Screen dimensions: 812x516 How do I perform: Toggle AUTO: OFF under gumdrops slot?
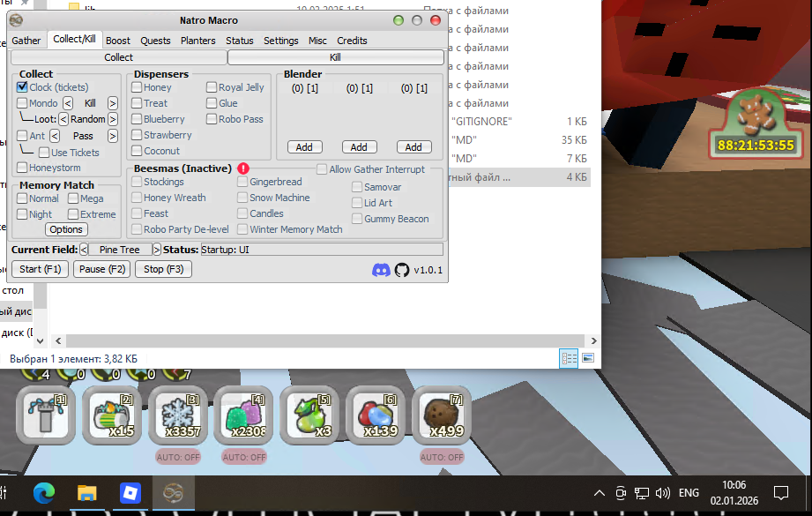[x=244, y=457]
